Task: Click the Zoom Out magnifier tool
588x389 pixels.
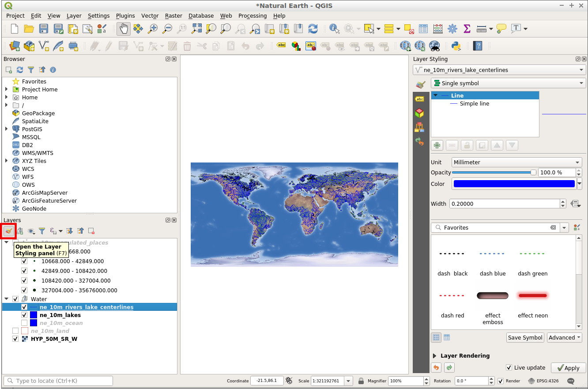Action: tap(167, 29)
